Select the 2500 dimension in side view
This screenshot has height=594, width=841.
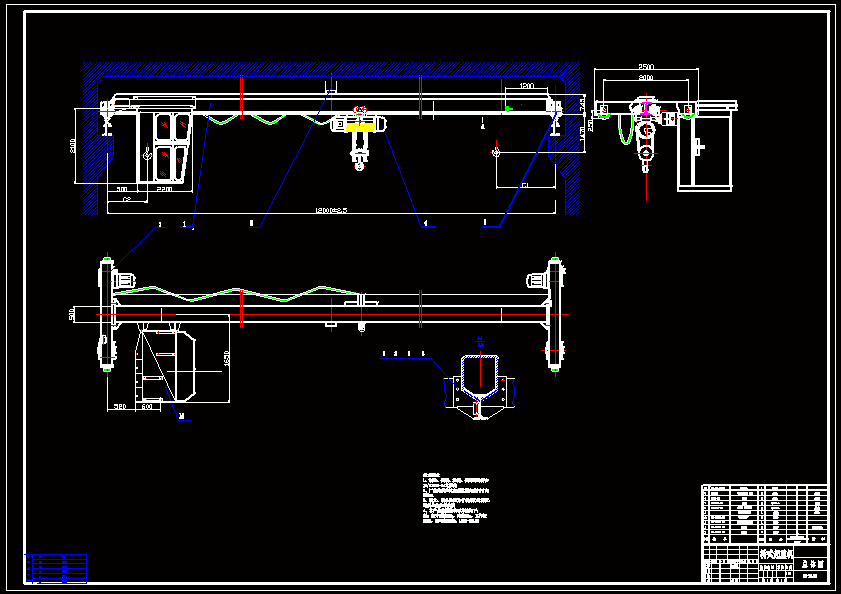point(646,67)
